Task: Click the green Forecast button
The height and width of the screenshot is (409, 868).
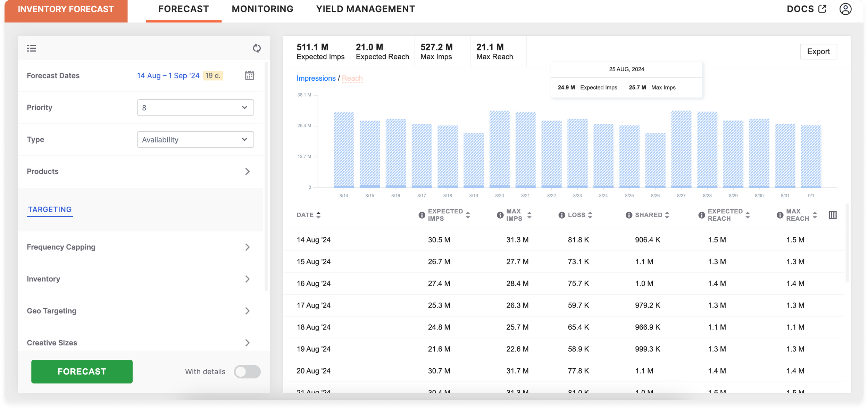Action: click(x=82, y=371)
